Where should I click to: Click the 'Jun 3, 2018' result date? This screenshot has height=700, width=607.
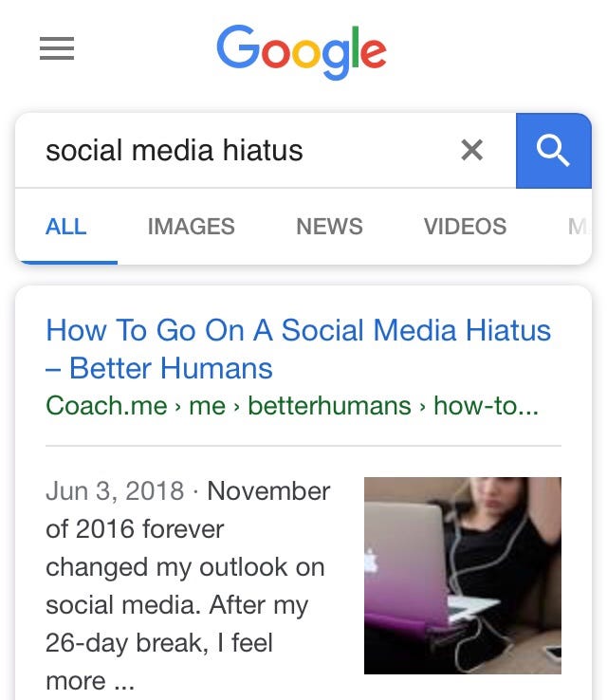click(115, 491)
